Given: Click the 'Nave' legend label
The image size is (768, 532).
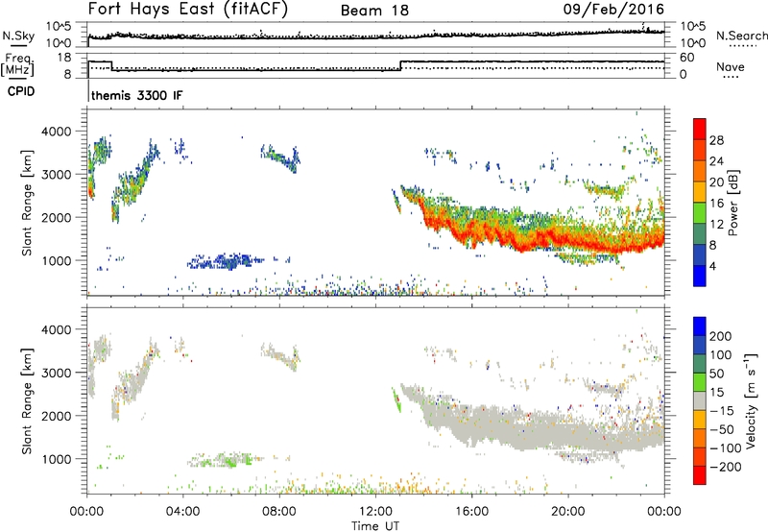Looking at the screenshot, I should point(730,67).
